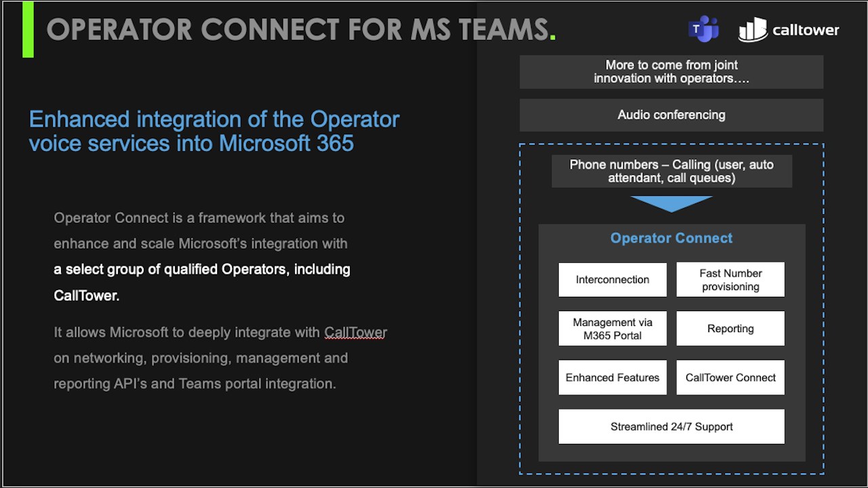Viewport: 868px width, 488px height.
Task: Click the Enhanced integration blue subtitle
Action: (214, 131)
